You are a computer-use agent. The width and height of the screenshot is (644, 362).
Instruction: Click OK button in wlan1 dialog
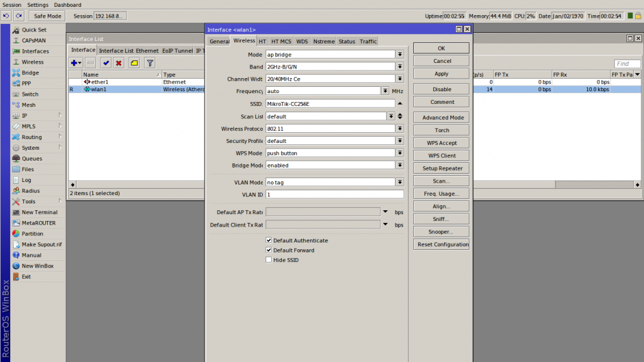(x=441, y=48)
